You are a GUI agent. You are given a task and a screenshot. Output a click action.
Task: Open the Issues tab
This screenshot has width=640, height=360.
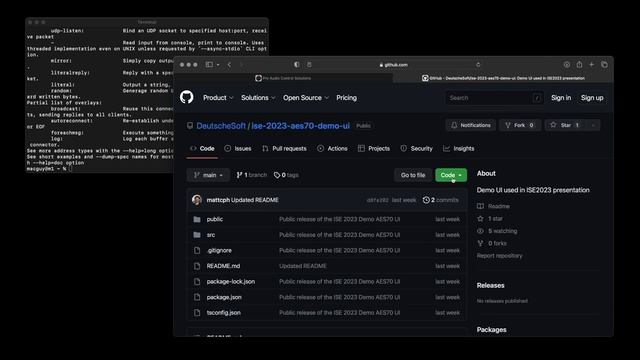[238, 149]
